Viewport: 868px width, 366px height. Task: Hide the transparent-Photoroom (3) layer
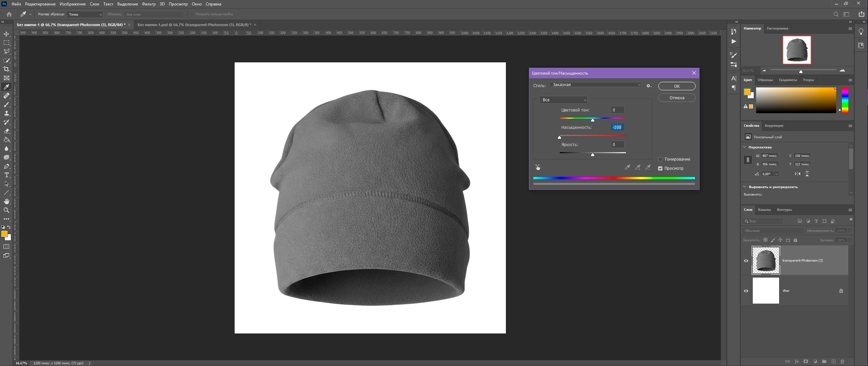[x=746, y=261]
